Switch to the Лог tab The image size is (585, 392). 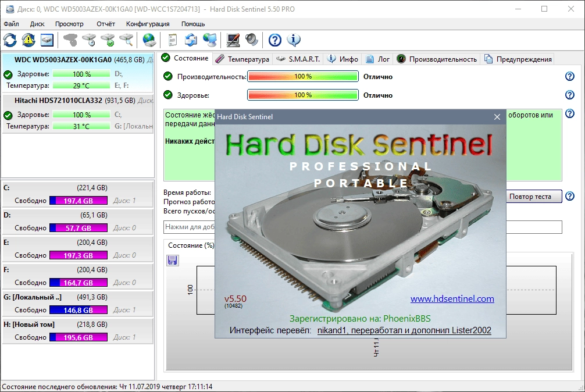coord(377,59)
